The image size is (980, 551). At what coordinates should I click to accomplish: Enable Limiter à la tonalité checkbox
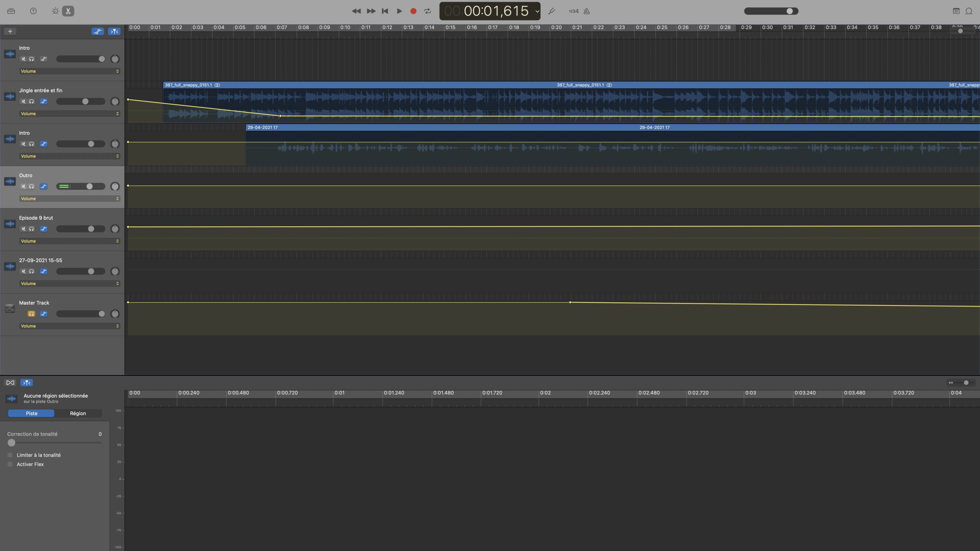click(10, 455)
